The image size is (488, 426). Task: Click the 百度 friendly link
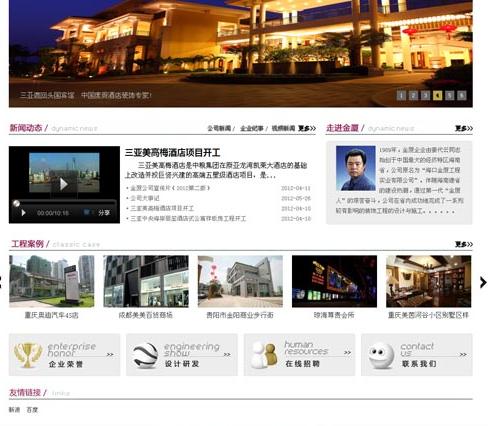(32, 410)
